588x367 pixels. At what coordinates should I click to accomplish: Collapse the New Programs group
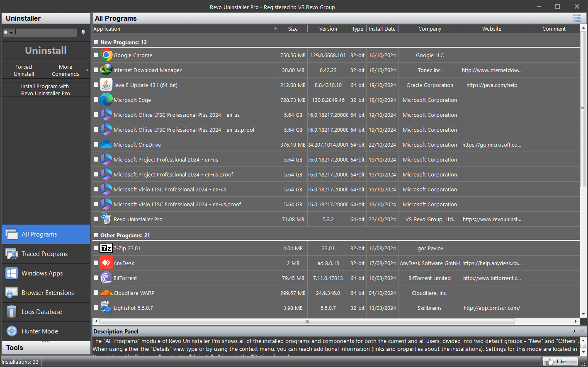[95, 42]
